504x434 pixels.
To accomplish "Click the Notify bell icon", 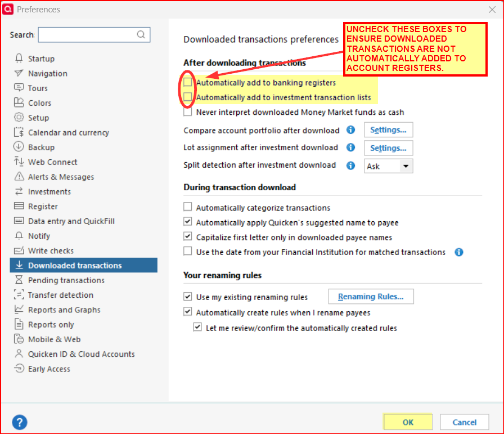I will [19, 235].
